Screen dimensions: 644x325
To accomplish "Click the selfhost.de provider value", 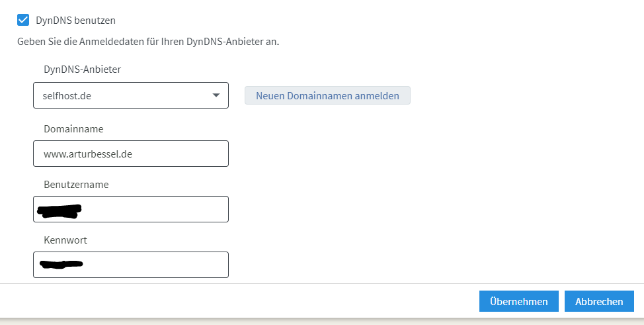I will (x=67, y=95).
